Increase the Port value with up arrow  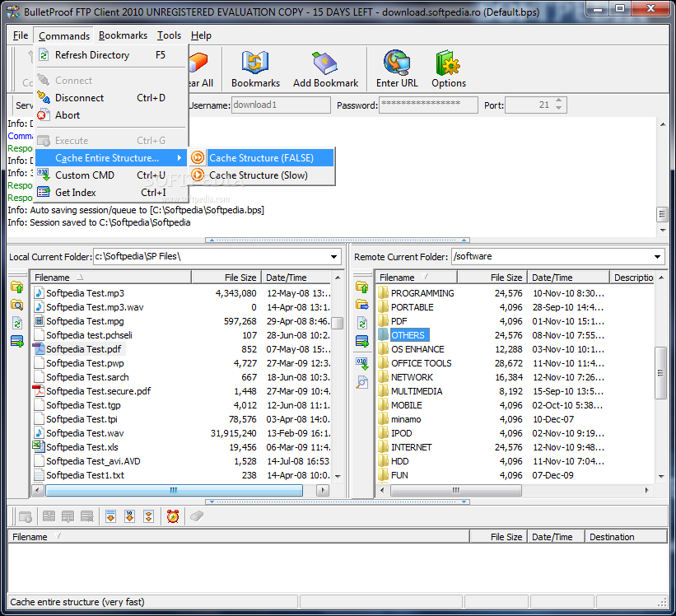pyautogui.click(x=559, y=100)
